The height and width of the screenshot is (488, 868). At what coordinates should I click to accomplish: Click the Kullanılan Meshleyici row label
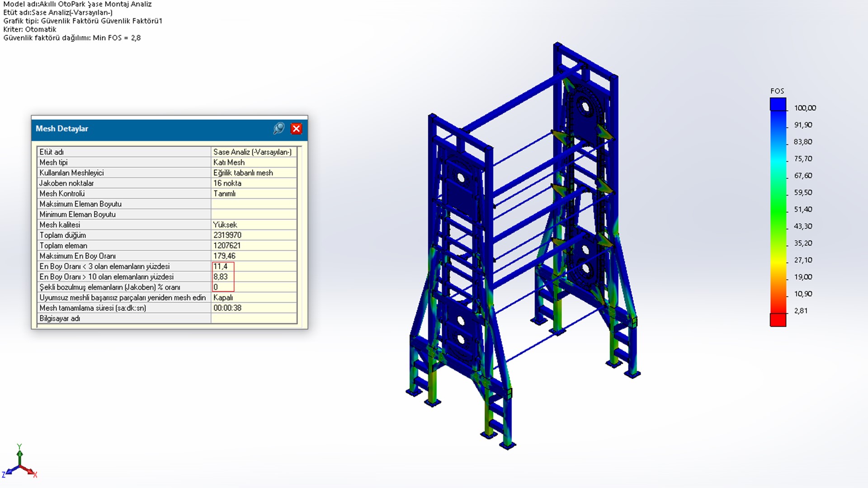[x=71, y=173]
